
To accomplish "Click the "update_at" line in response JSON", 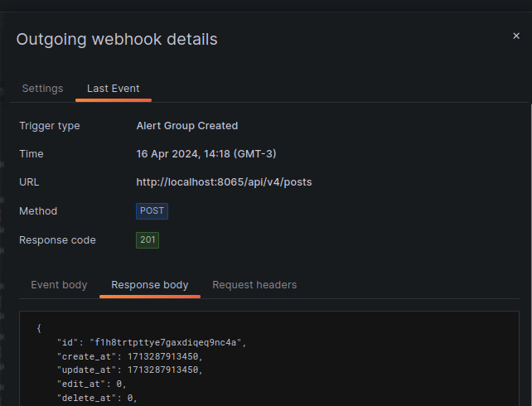I will point(128,370).
